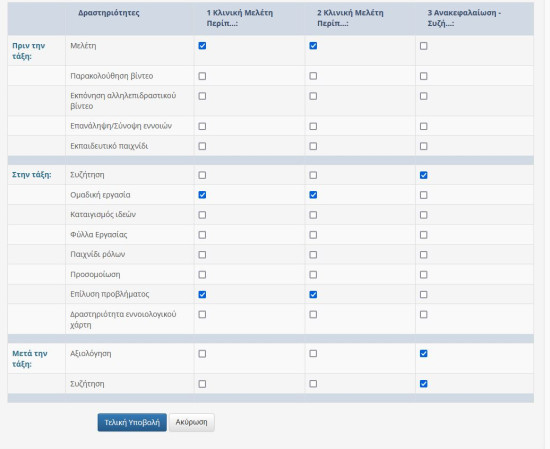The width and height of the screenshot is (550, 449).
Task: Check Μετά την τάξη Συζήτηση column 1
Action: (x=202, y=384)
